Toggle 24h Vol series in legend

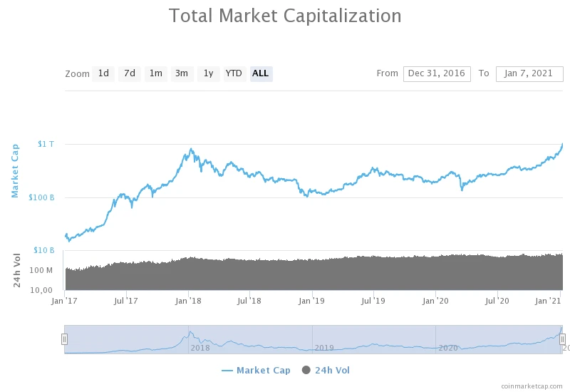tap(332, 370)
